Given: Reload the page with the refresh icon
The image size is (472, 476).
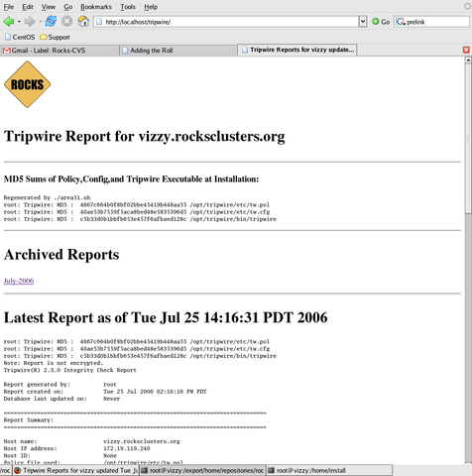Looking at the screenshot, I should click(51, 22).
